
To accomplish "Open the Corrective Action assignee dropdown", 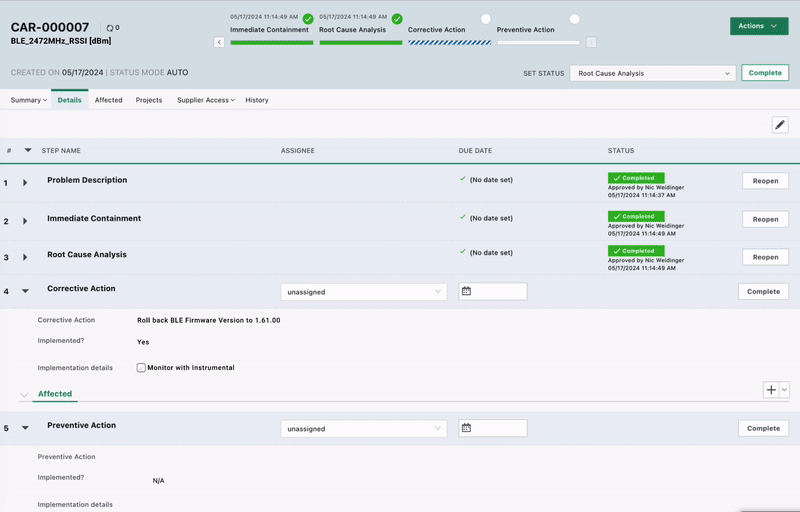I will click(x=363, y=292).
